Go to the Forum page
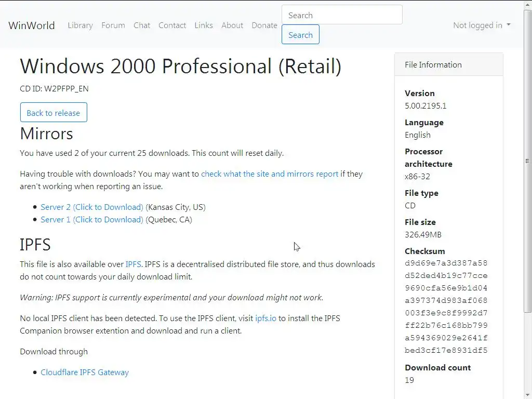 coord(113,25)
